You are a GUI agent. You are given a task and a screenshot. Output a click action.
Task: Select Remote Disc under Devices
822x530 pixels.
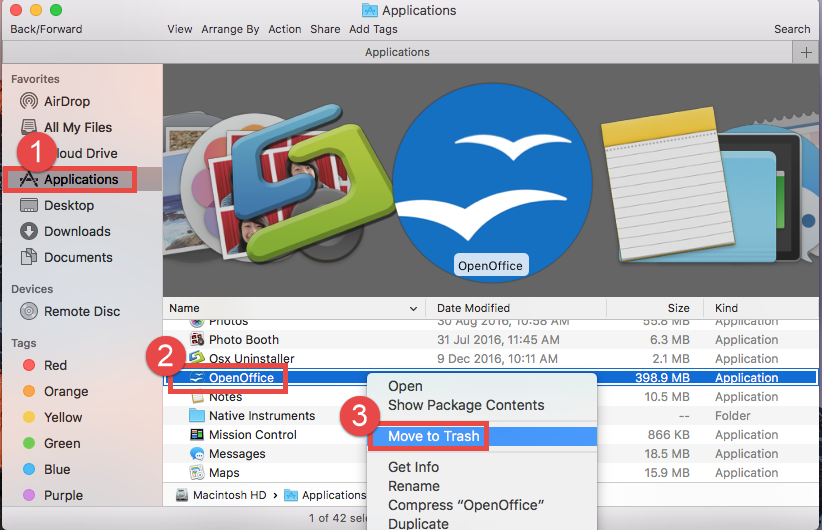pos(70,311)
